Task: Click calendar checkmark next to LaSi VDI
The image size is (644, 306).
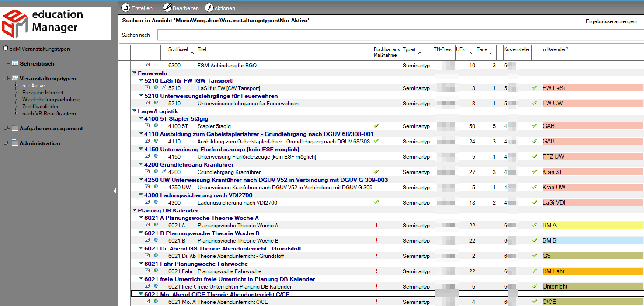Action: 534,202
